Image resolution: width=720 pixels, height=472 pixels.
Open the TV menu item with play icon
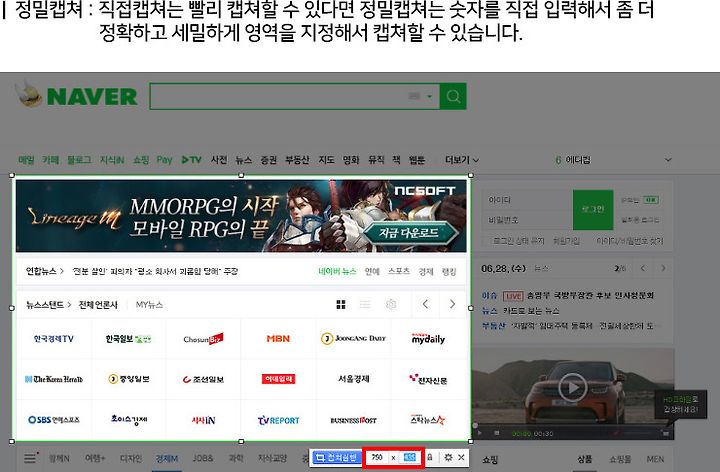pyautogui.click(x=191, y=160)
